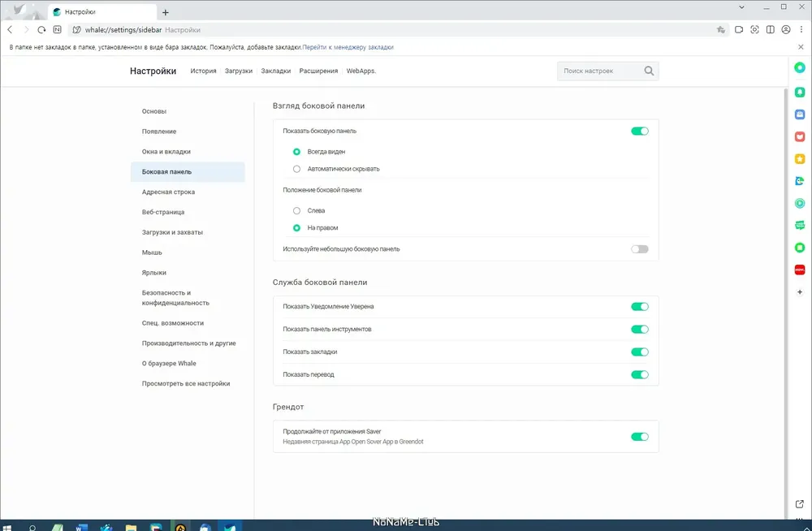Open the 'Расширения' top menu item
Viewport: 812px width, 531px height.
[x=318, y=71]
